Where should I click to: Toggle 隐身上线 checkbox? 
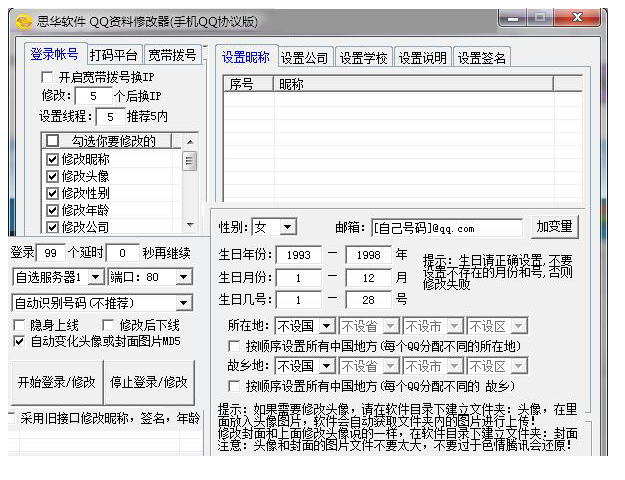pyautogui.click(x=19, y=325)
